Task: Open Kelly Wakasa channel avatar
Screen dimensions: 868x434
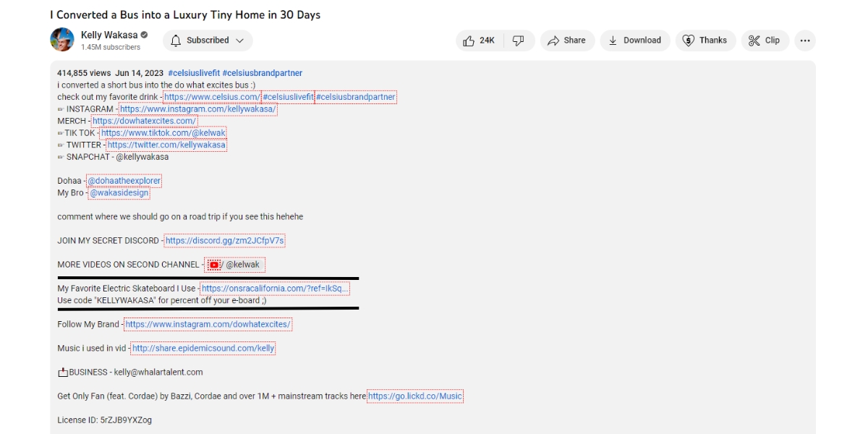Action: pyautogui.click(x=62, y=40)
